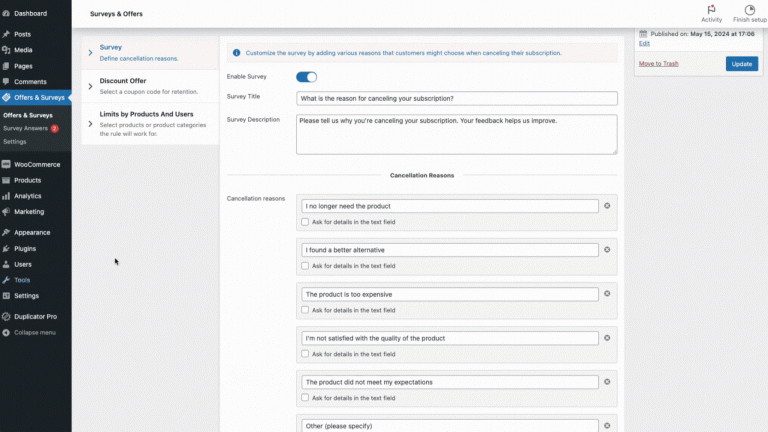
Task: Click the WooCommerce icon in sidebar
Action: (x=6, y=165)
